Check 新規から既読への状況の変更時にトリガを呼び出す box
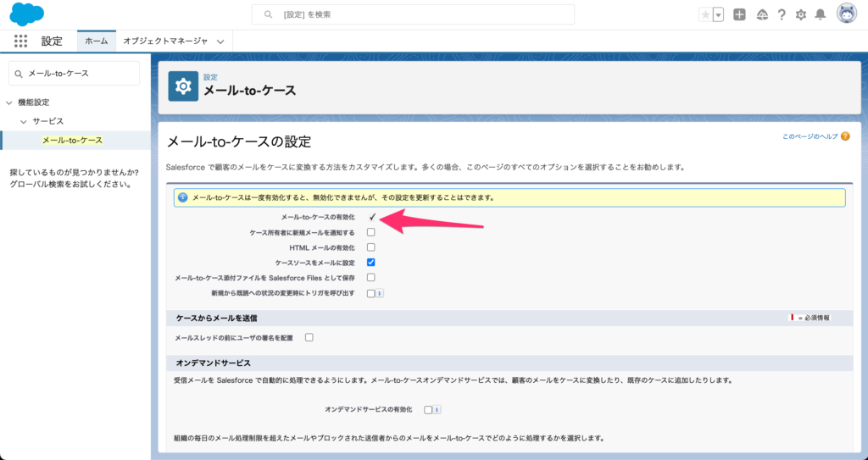This screenshot has width=868, height=460. (x=371, y=293)
